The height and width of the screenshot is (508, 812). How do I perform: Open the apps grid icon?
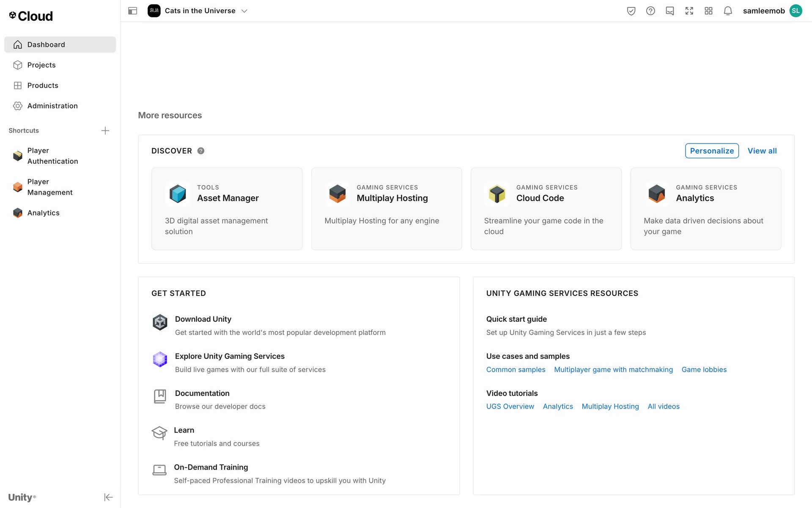709,11
